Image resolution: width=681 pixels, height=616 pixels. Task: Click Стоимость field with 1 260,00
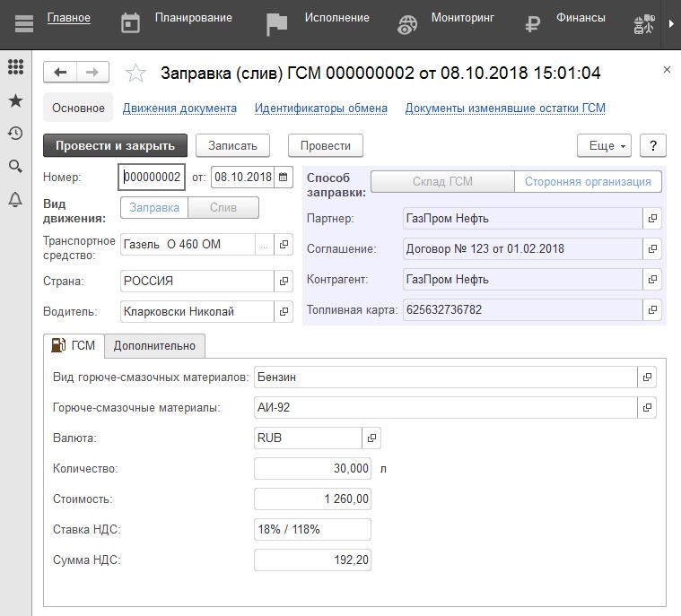tap(313, 499)
